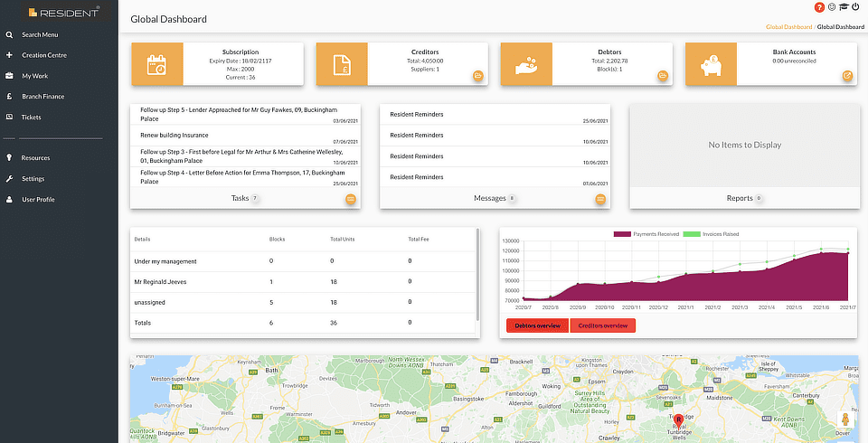
Task: Click the Debtors overview button
Action: pyautogui.click(x=537, y=325)
